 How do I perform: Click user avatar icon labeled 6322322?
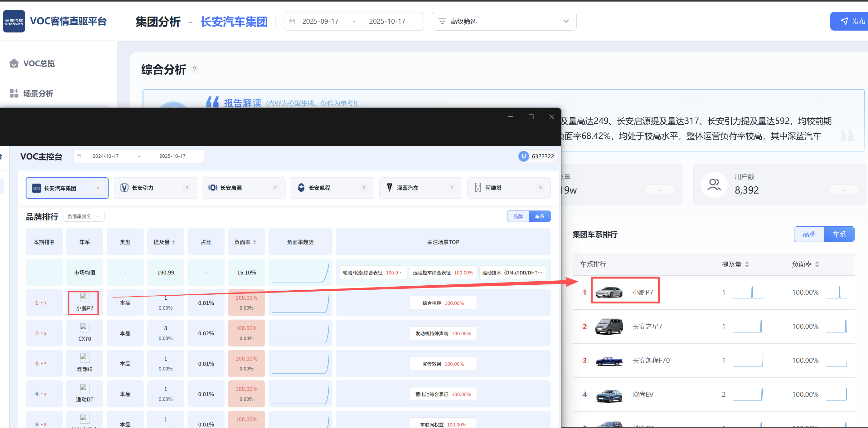coord(523,156)
